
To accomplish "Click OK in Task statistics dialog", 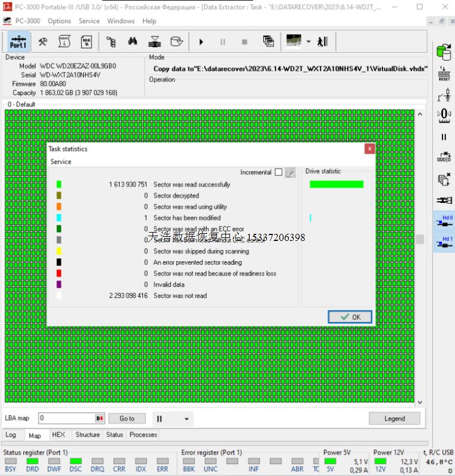I will tap(350, 317).
